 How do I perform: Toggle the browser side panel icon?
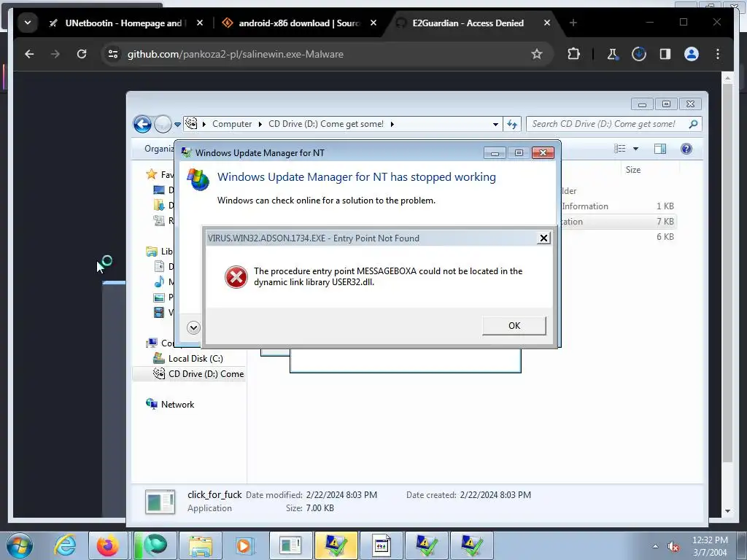pyautogui.click(x=665, y=54)
